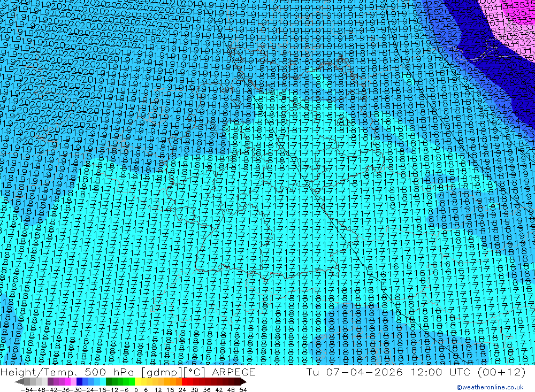This screenshot has height=392, width=535.
Task: Click the Height/Temp. 500 hPa ARPEGE title
Action: tap(128, 372)
